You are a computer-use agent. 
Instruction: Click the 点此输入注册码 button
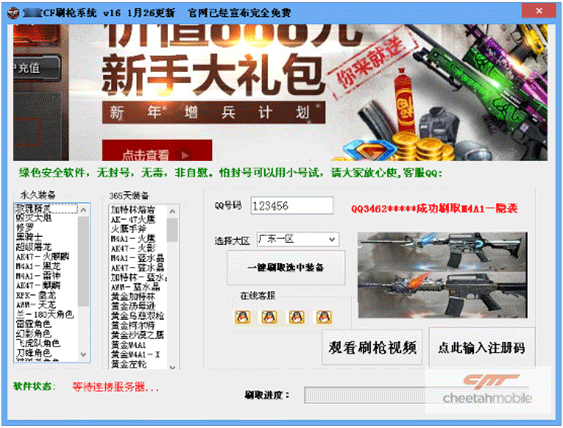pyautogui.click(x=481, y=347)
